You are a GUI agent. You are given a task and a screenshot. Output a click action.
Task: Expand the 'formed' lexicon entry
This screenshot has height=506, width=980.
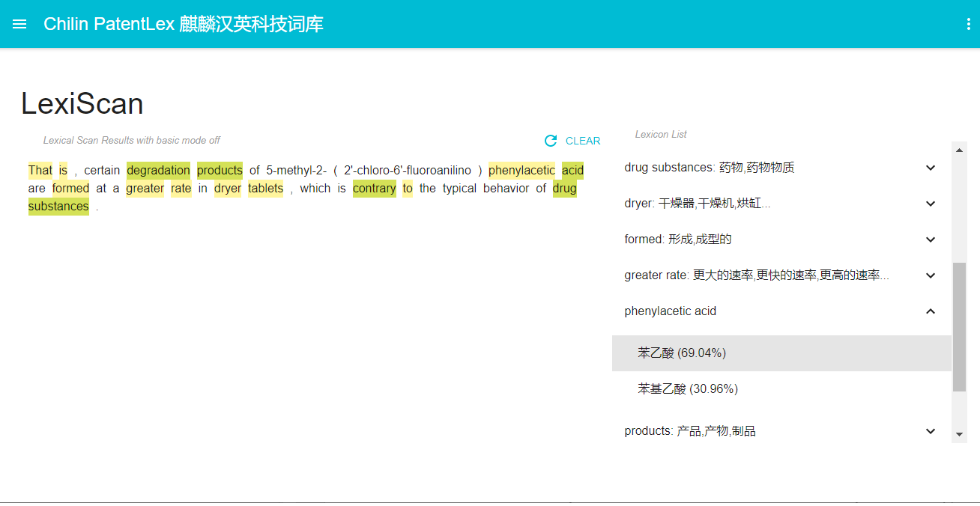931,240
